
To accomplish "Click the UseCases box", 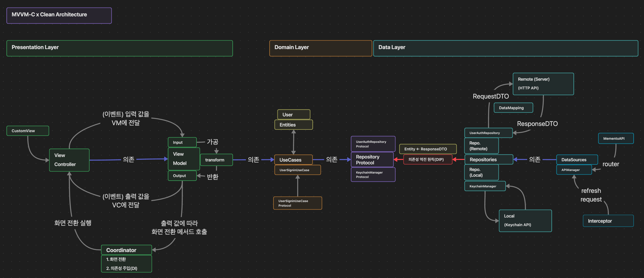I will pyautogui.click(x=293, y=160).
